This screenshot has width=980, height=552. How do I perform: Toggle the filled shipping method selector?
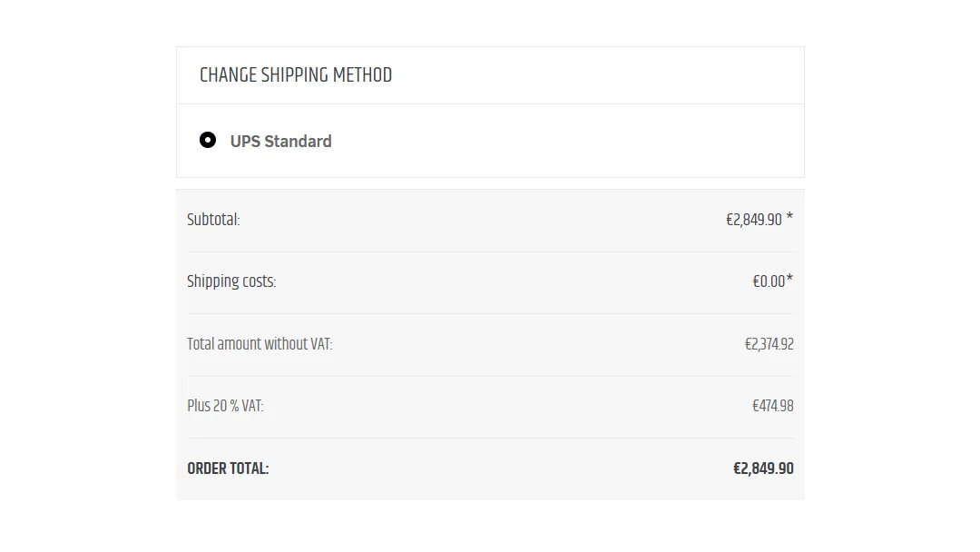[x=208, y=140]
